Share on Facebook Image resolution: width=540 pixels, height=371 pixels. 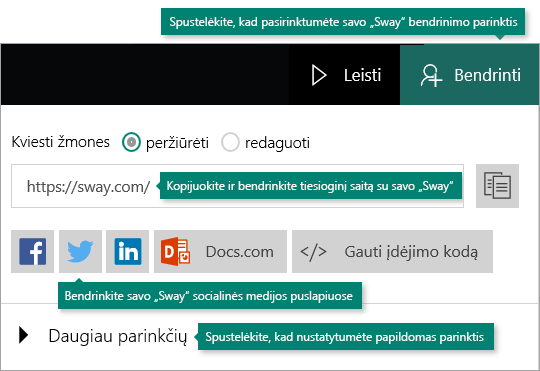32,251
